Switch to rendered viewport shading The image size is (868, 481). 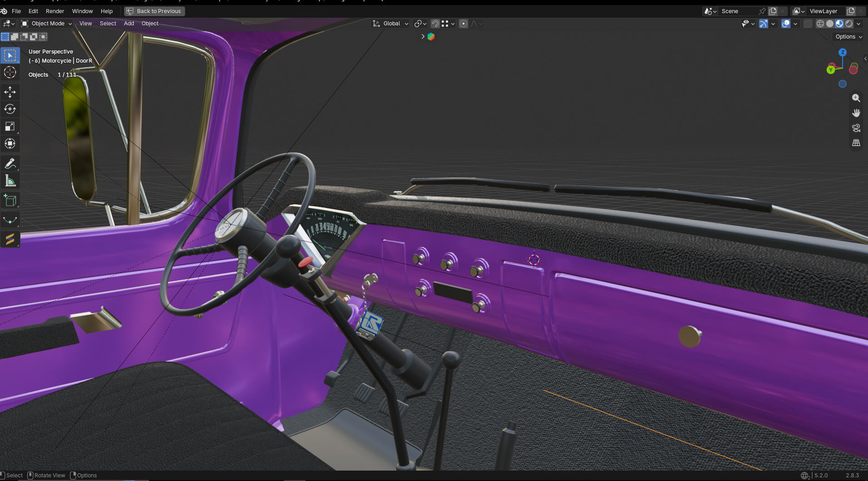pos(849,24)
